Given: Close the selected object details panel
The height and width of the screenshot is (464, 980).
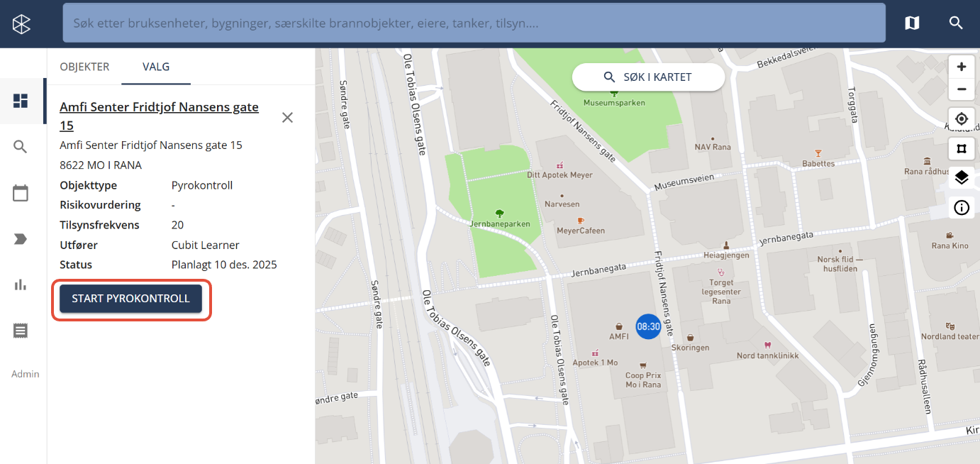Looking at the screenshot, I should pyautogui.click(x=287, y=117).
